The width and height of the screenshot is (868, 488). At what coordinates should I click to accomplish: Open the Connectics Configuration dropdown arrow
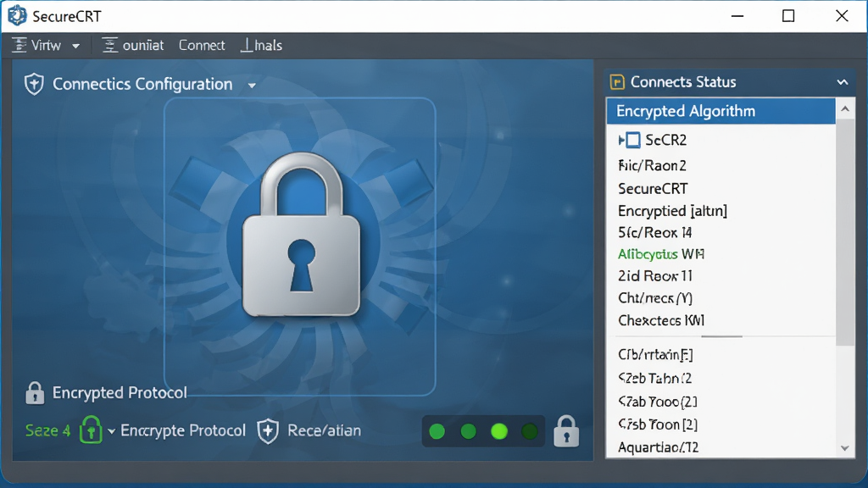[252, 86]
